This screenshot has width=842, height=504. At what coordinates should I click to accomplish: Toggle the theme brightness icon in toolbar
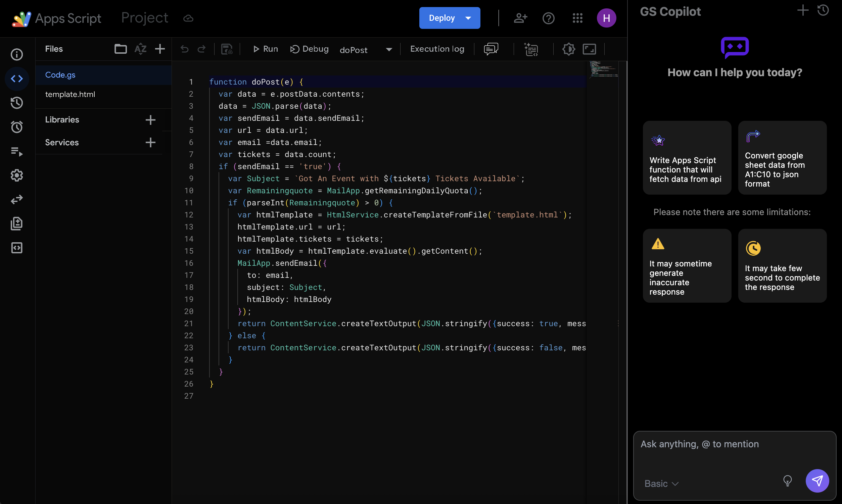[568, 49]
